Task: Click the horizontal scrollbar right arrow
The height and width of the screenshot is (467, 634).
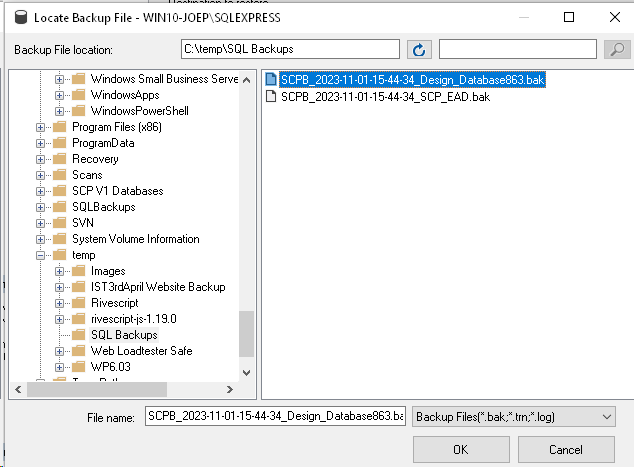Action: tap(230, 389)
